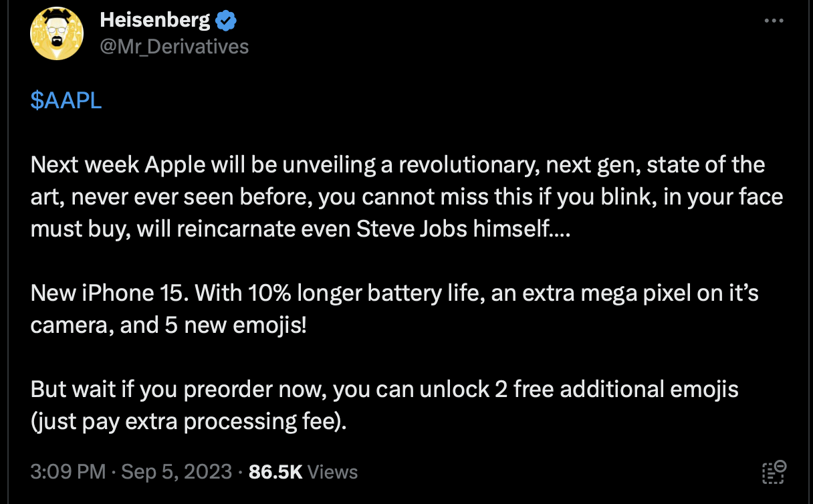Click the paragraph starting "Next week Apple"
This screenshot has height=504, width=813.
(x=406, y=197)
